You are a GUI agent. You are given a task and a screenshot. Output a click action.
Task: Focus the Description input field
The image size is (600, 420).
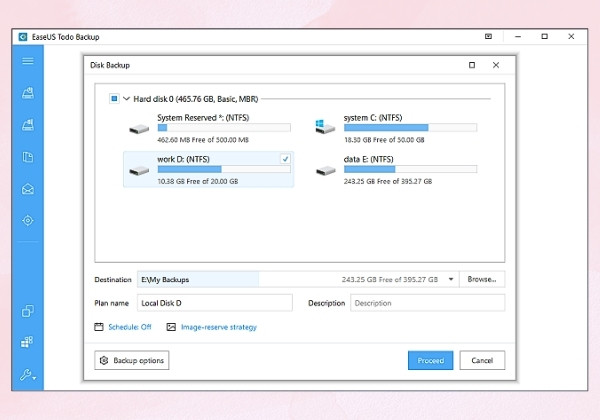(427, 303)
